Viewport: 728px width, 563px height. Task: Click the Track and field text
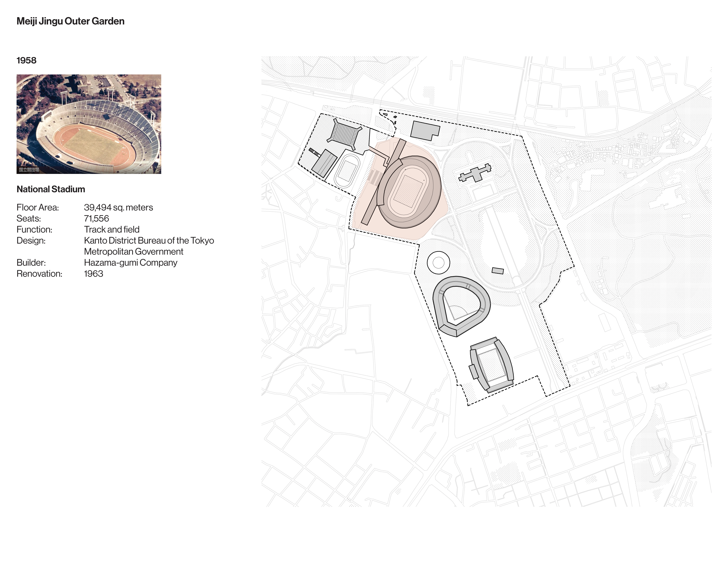pyautogui.click(x=112, y=229)
